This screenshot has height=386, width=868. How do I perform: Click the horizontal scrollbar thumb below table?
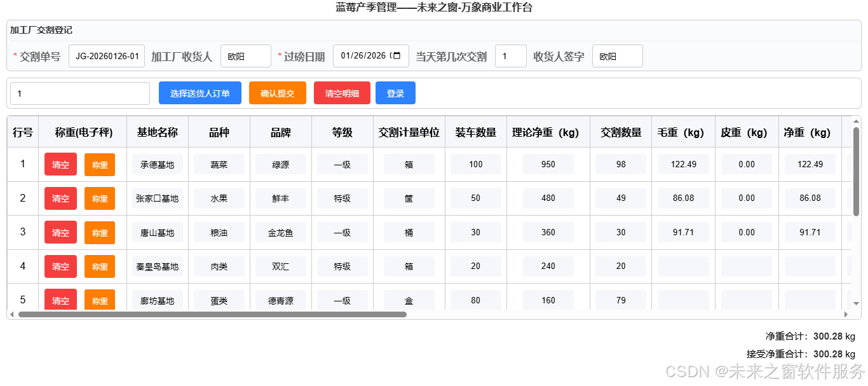213,314
